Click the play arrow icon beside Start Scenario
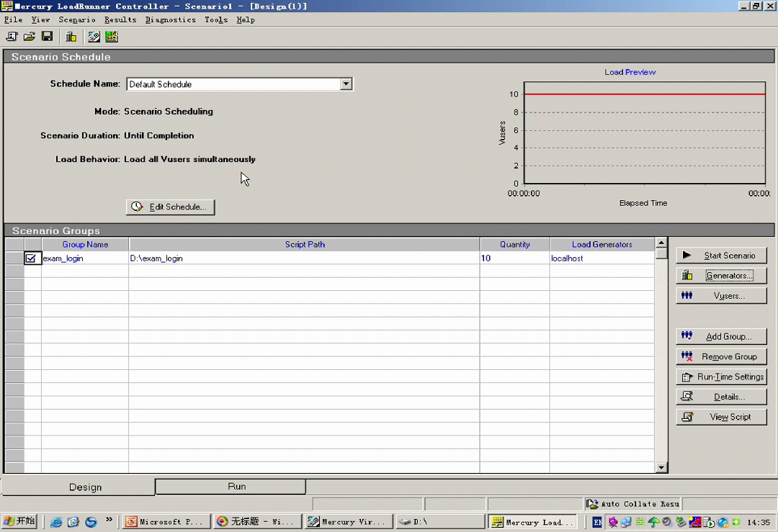 [687, 256]
